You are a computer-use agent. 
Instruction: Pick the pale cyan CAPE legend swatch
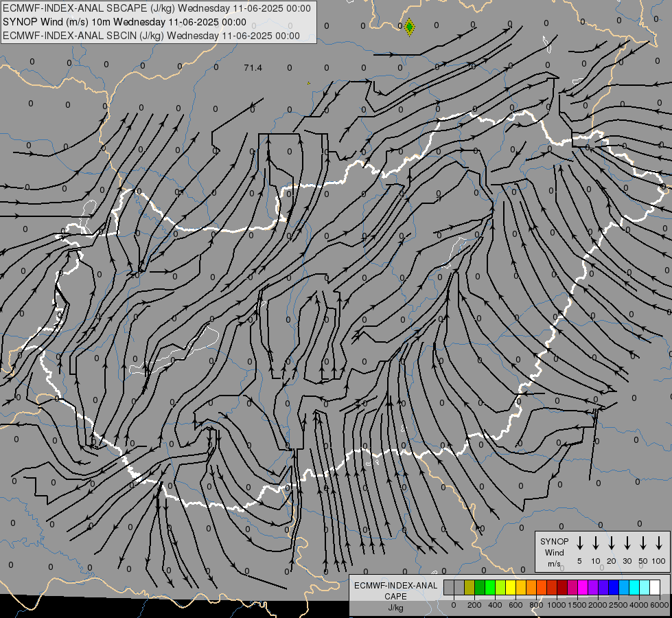(x=645, y=588)
